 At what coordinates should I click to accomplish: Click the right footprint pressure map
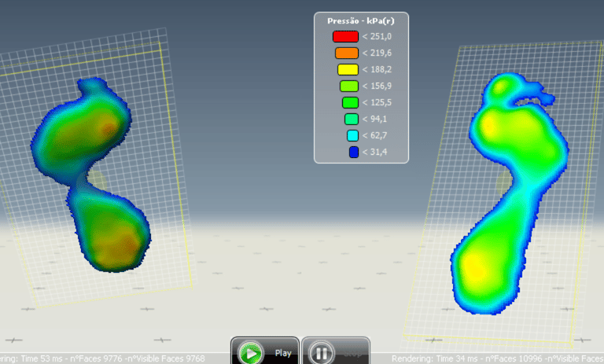[509, 193]
